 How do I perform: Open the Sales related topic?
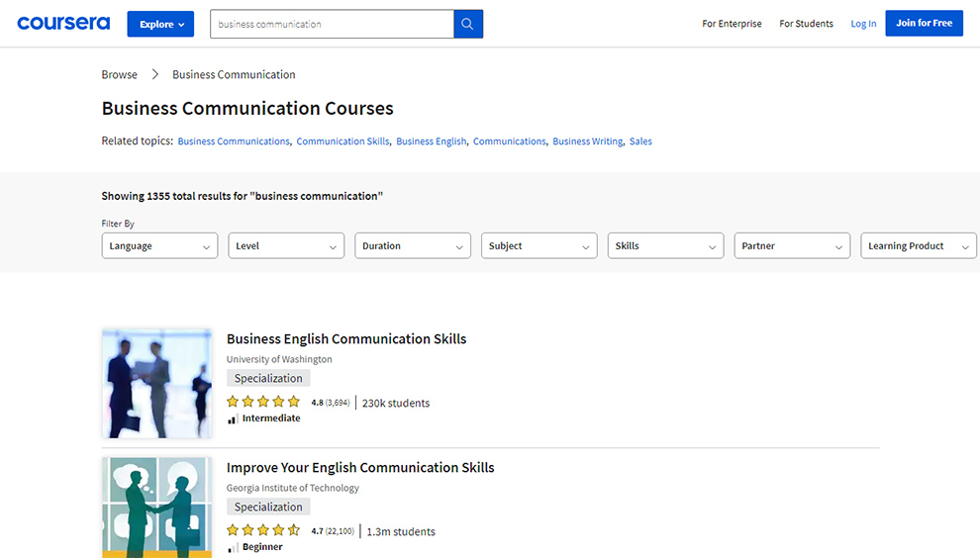640,141
